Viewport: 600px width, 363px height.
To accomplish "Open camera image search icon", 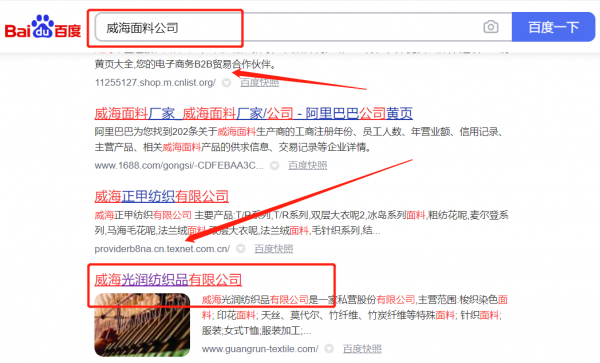I will 491,27.
